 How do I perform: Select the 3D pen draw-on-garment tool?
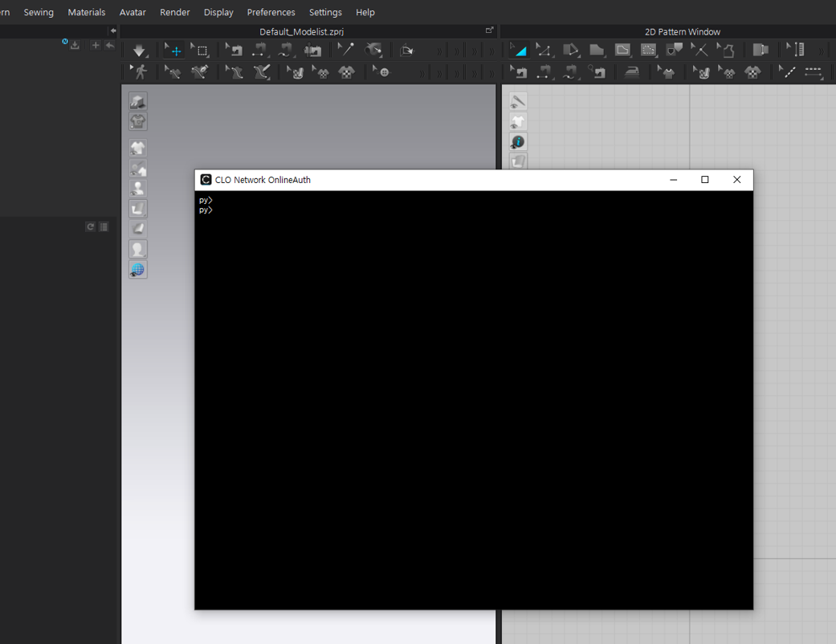[x=199, y=71]
